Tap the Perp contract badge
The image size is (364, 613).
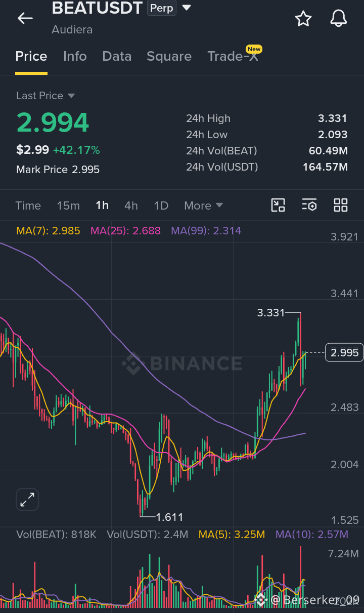162,9
